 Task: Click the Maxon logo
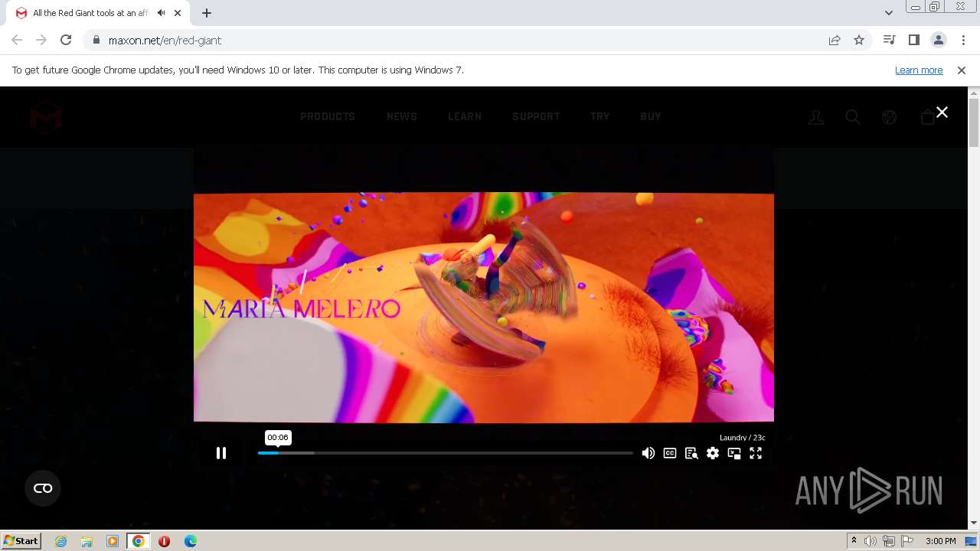point(46,117)
